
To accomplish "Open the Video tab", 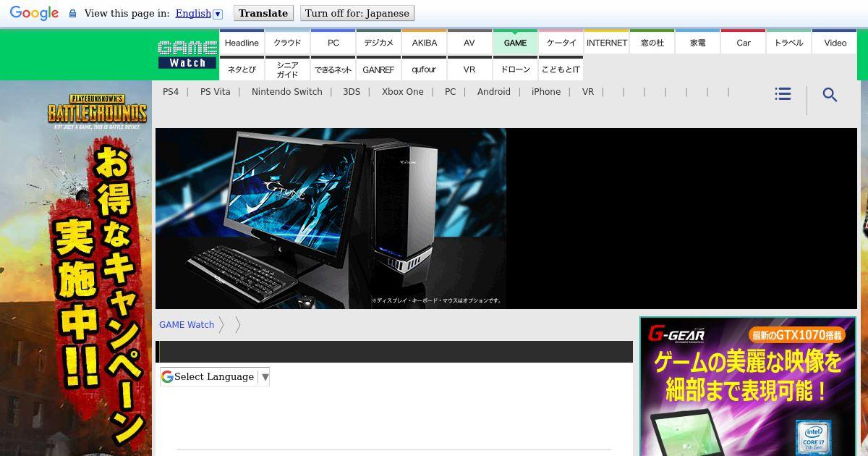I will click(835, 42).
